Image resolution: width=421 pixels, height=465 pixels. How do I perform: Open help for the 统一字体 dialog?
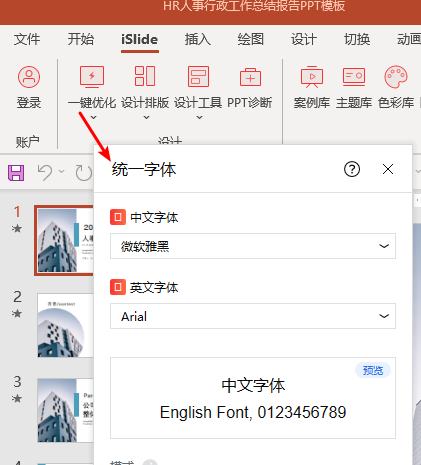[352, 169]
